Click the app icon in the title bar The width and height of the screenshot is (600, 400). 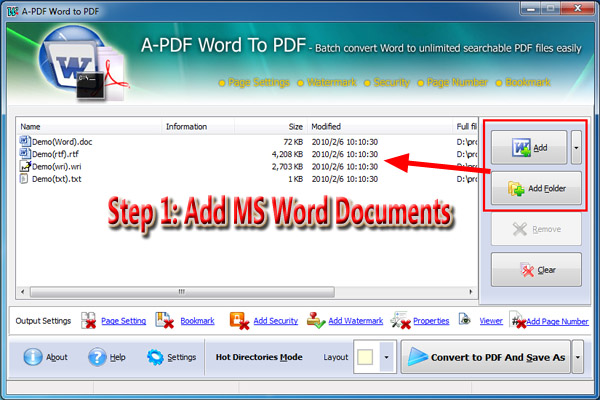[x=12, y=11]
